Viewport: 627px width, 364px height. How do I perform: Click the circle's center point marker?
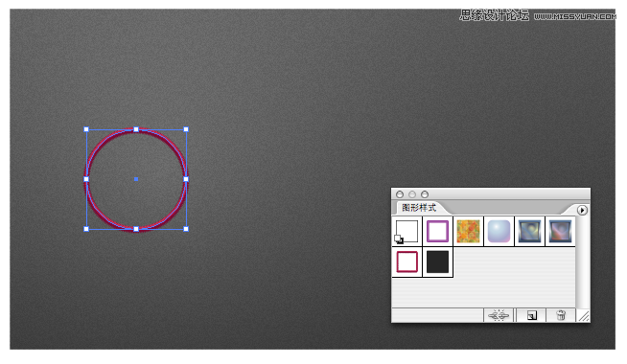pyautogui.click(x=136, y=179)
